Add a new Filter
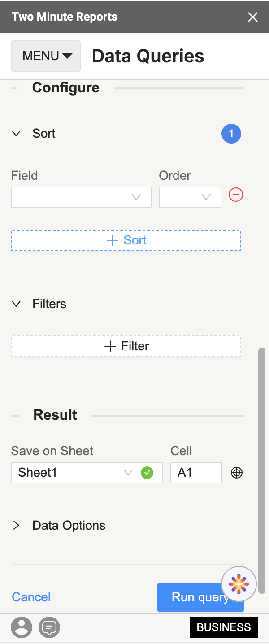This screenshot has height=644, width=269. [126, 346]
